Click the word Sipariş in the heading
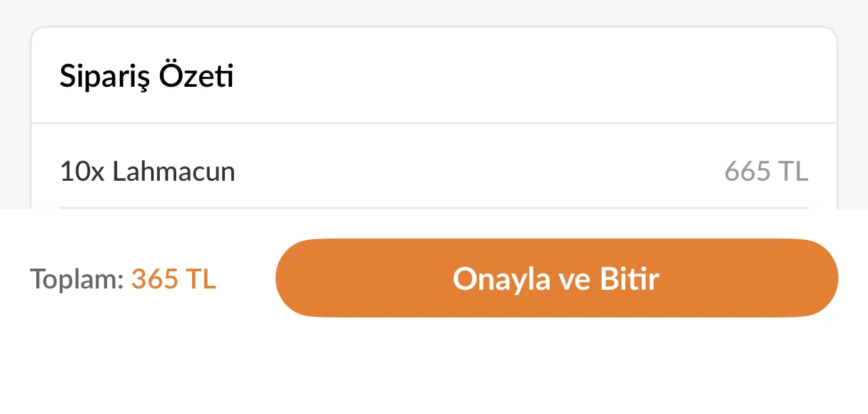This screenshot has width=868, height=414. pyautogui.click(x=105, y=77)
